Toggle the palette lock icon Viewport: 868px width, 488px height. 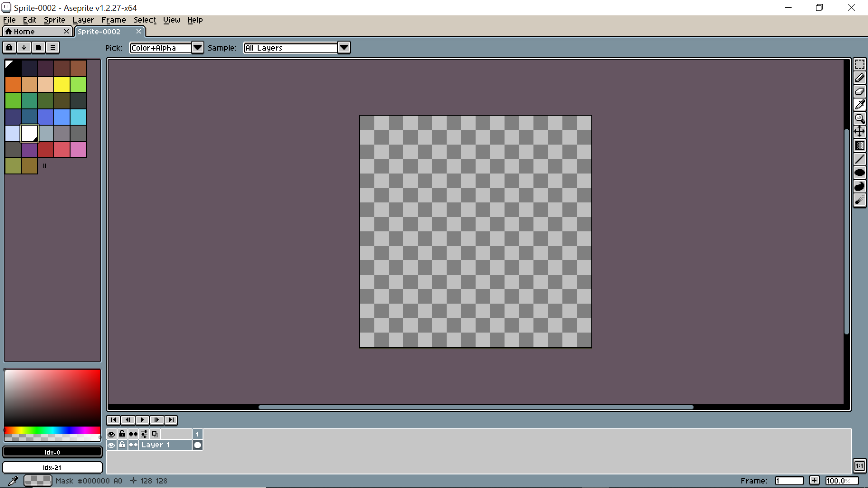[9, 47]
